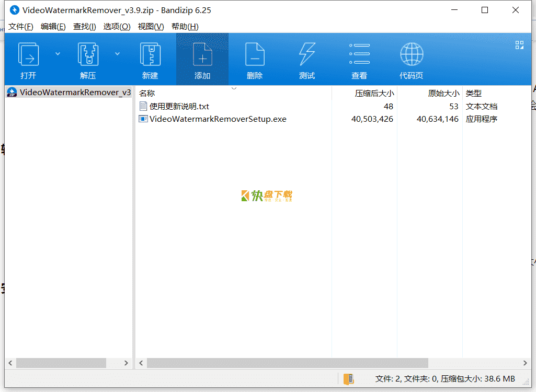
Task: Click the 测试 (Test) lightning icon
Action: coord(307,54)
